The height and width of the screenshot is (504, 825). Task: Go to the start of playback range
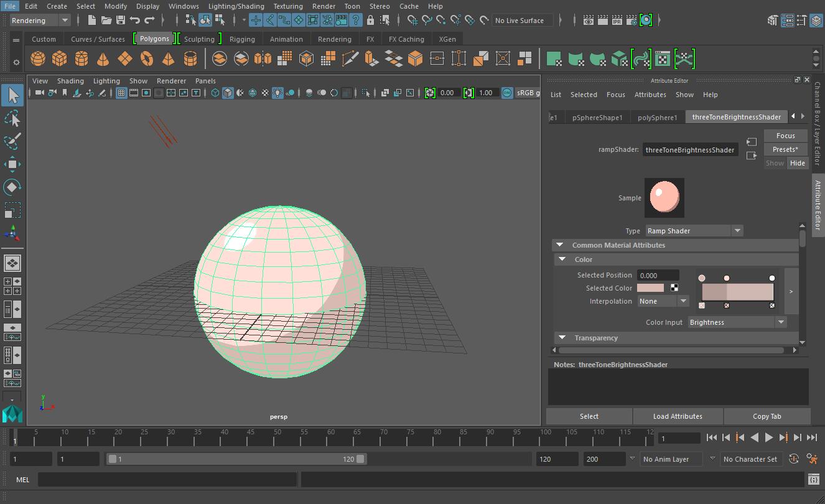click(712, 438)
